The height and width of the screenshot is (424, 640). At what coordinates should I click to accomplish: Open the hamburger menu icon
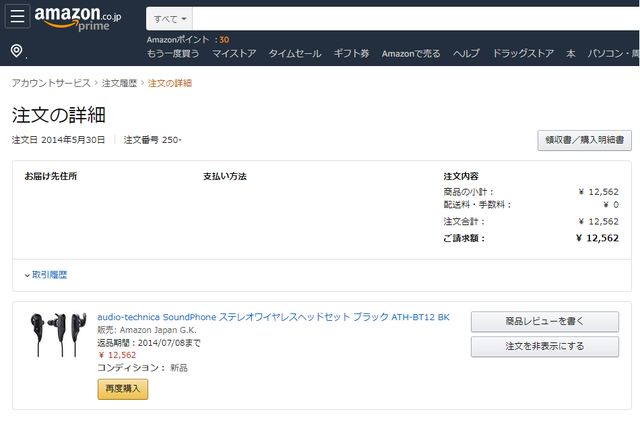[17, 16]
